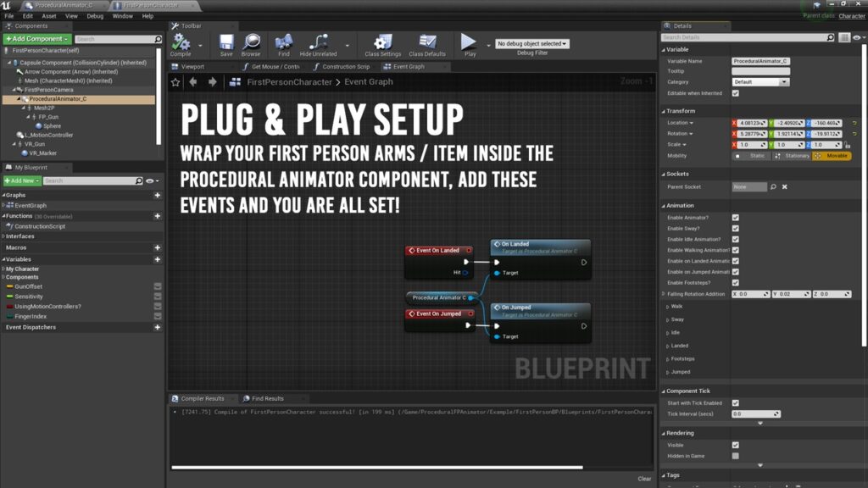
Task: Favorite the graph with star icon
Action: pyautogui.click(x=175, y=82)
